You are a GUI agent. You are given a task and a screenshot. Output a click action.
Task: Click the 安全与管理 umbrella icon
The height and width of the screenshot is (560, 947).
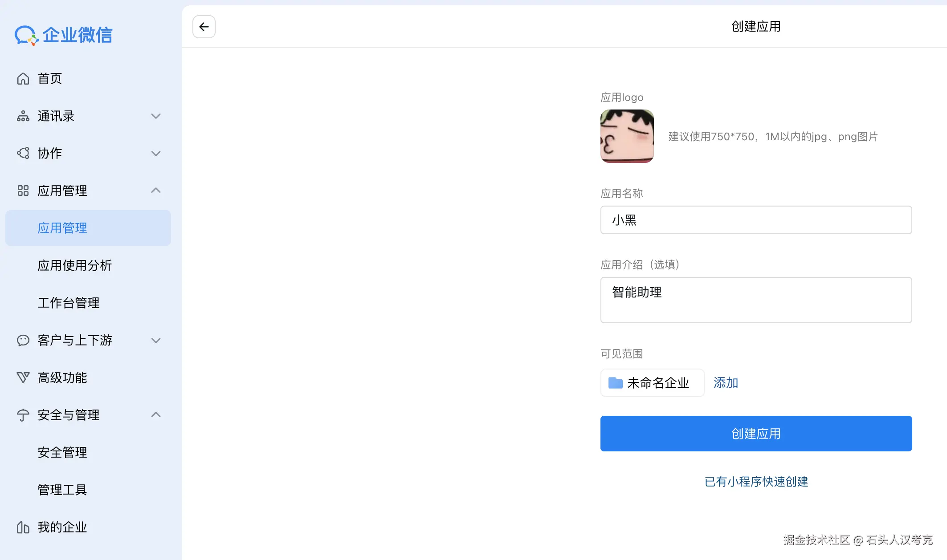[x=23, y=415]
